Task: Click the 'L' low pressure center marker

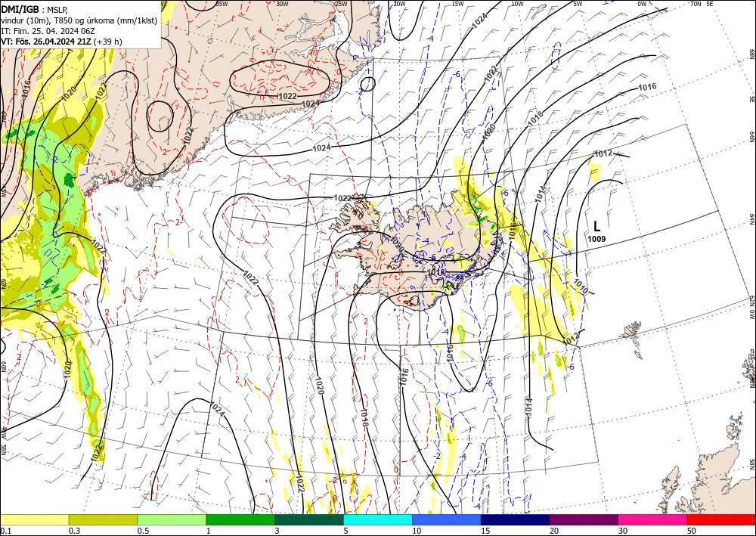Action: (597, 226)
